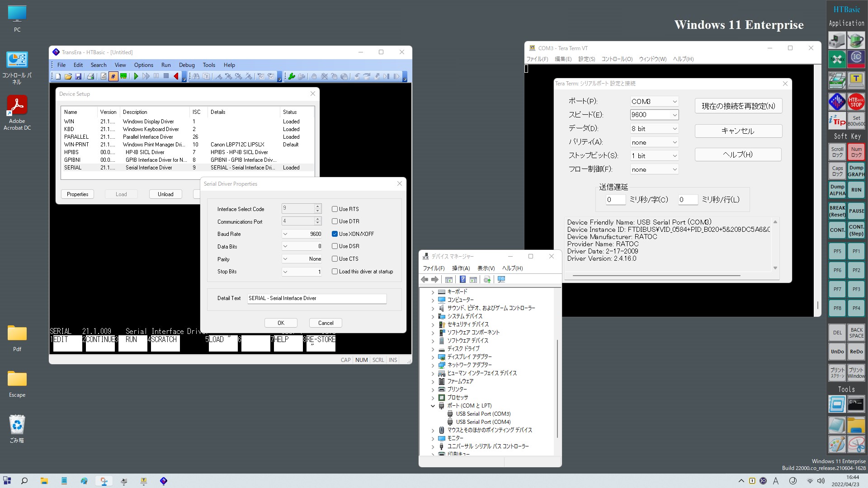
Task: Open paint palette tool icon
Action: tap(837, 444)
